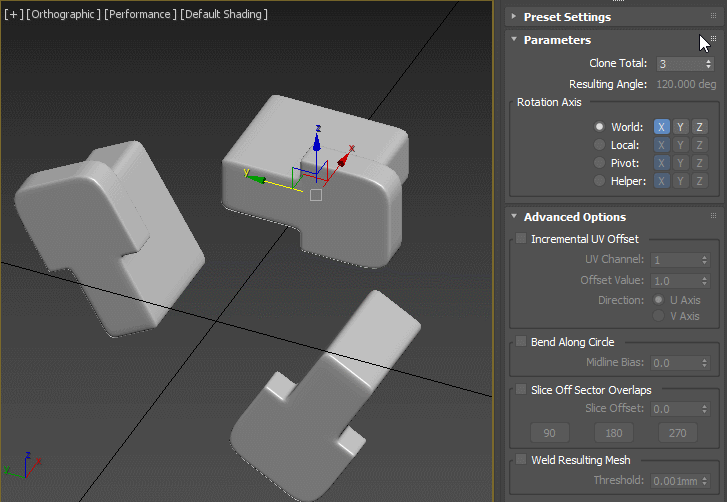Select the Pivot rotation axis radio button
The height and width of the screenshot is (502, 727).
[599, 163]
